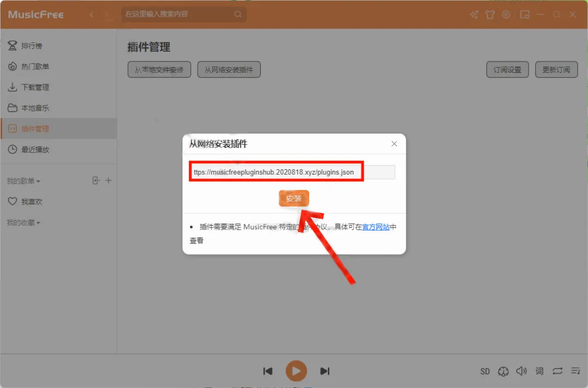Play the previous track
This screenshot has height=388, width=588.
click(268, 371)
